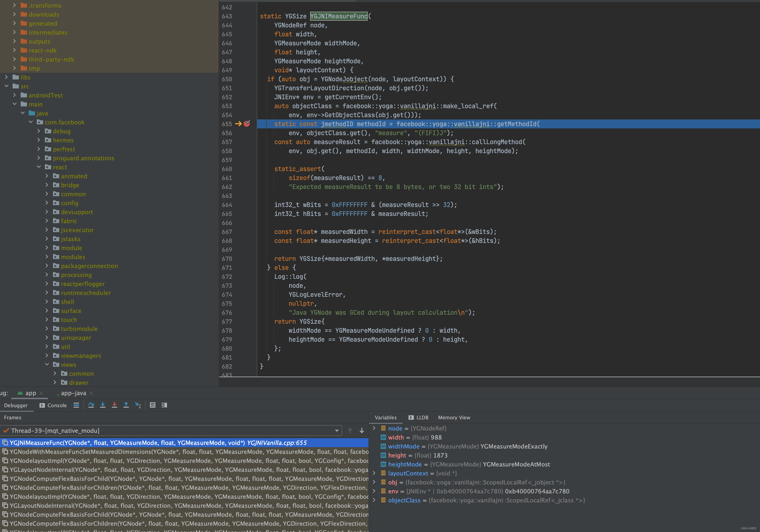Open the Memory View tab
This screenshot has height=532, width=760.
click(x=454, y=418)
